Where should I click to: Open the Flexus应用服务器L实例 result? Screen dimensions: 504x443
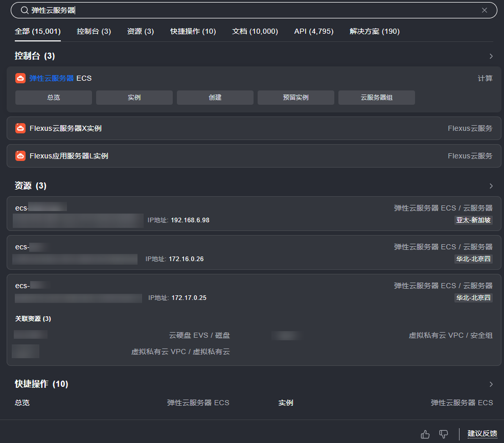tap(254, 156)
